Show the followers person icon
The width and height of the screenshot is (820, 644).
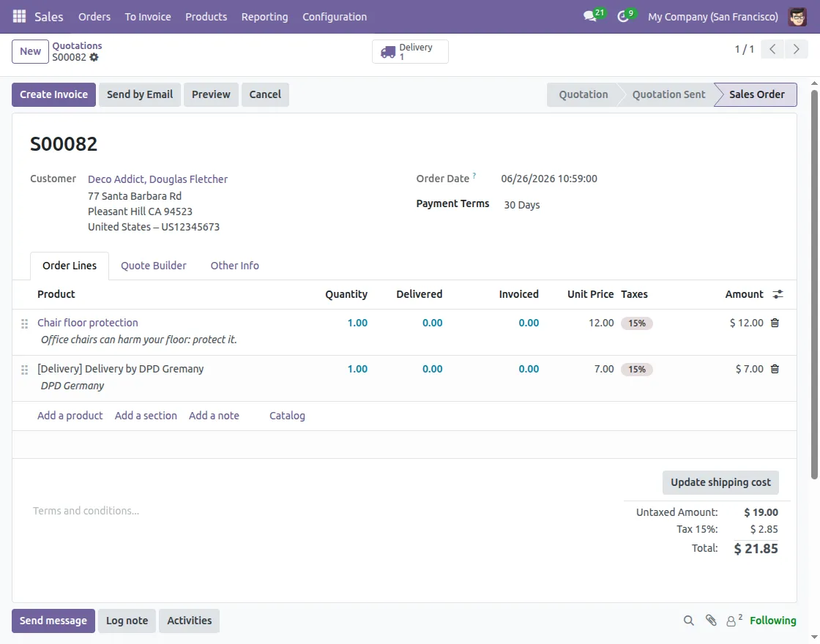731,621
